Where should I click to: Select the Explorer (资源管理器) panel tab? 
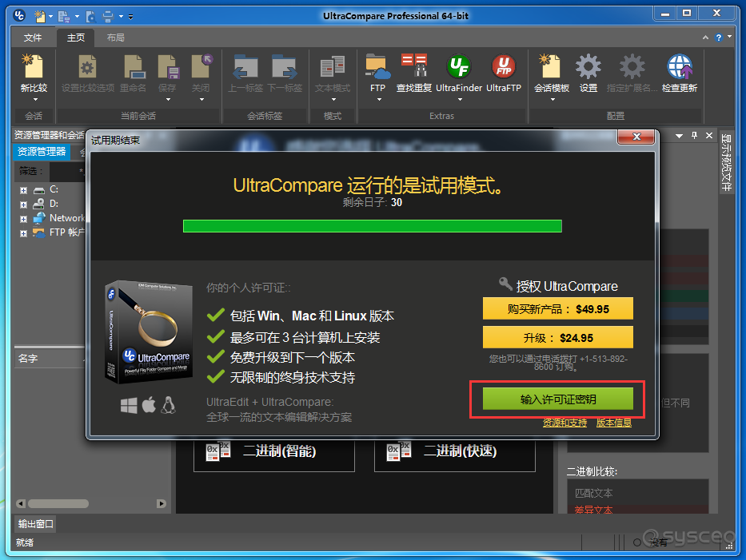pos(42,152)
